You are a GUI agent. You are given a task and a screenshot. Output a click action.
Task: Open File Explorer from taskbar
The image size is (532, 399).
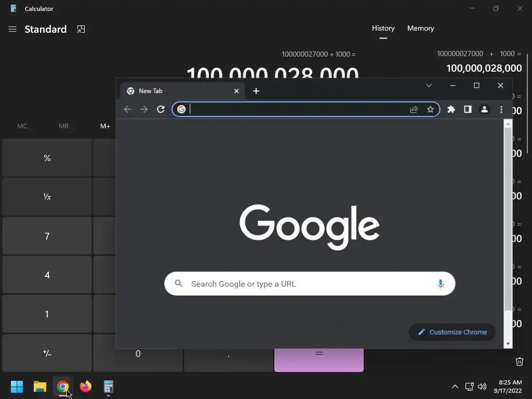tap(39, 387)
